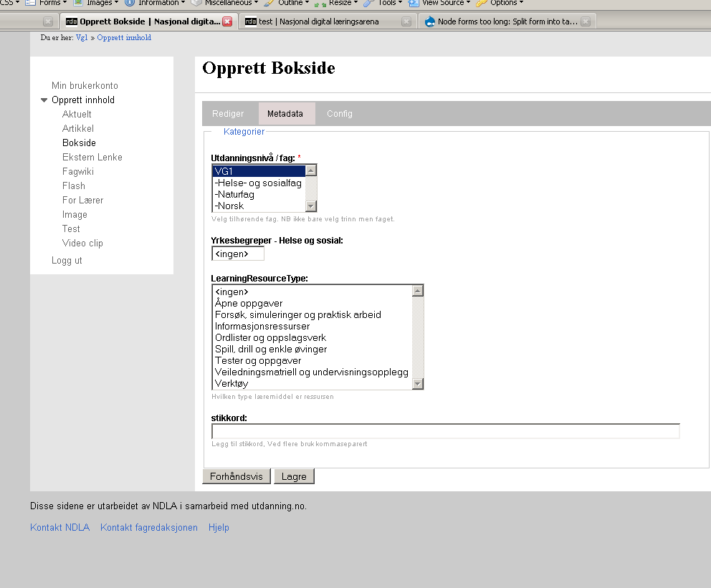Close the 'test | Nasjonal digital' tab
This screenshot has height=588, width=711.
pos(406,21)
